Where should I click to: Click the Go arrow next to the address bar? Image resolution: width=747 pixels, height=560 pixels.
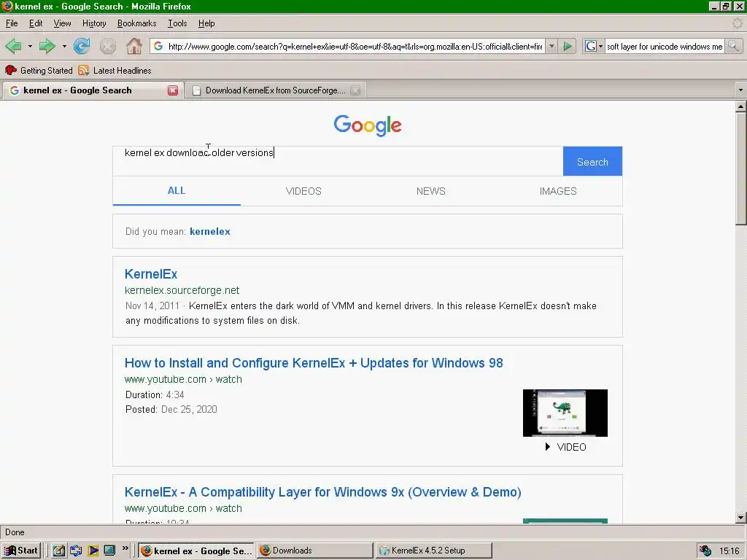pos(568,46)
